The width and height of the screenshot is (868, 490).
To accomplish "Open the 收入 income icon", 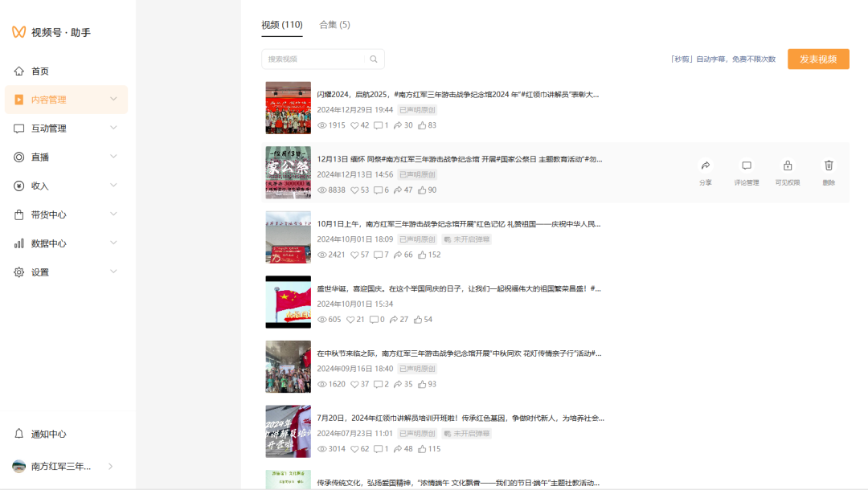I will click(x=19, y=186).
